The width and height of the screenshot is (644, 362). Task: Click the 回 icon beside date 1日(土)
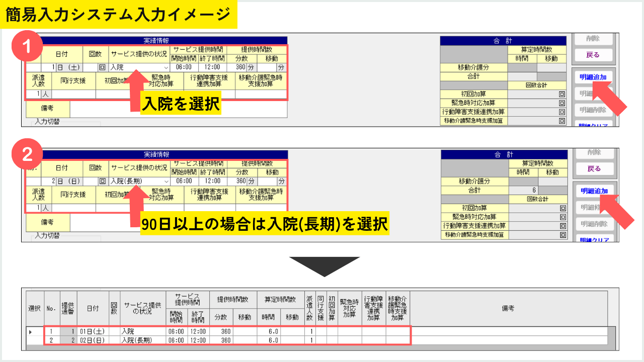click(102, 67)
